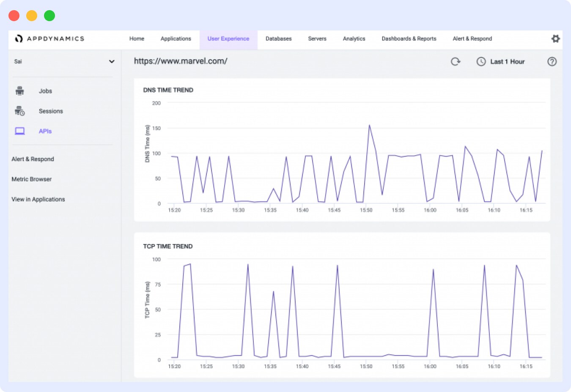Screen dimensions: 571x392
Task: Switch to the User Experience tab
Action: coord(228,38)
